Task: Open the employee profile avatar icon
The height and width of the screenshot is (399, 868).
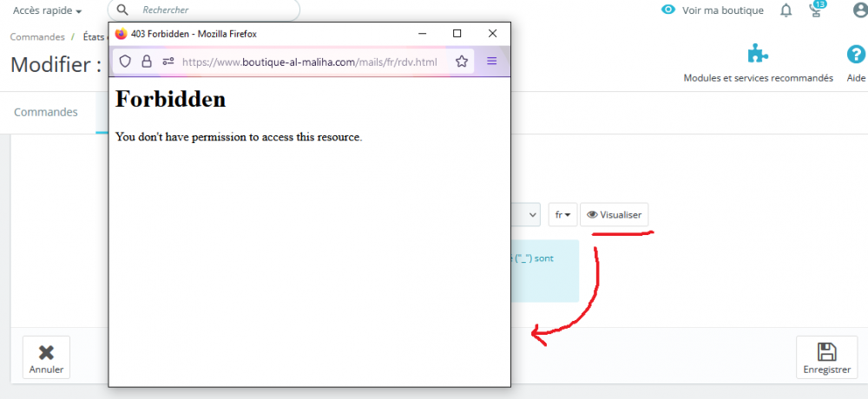Action: (859, 10)
